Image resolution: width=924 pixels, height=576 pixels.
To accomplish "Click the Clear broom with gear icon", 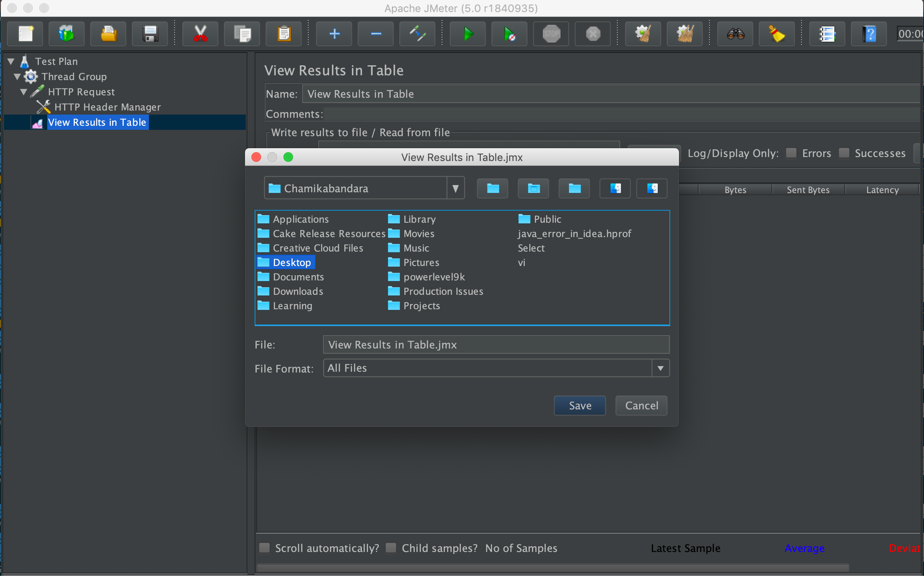I will point(643,34).
